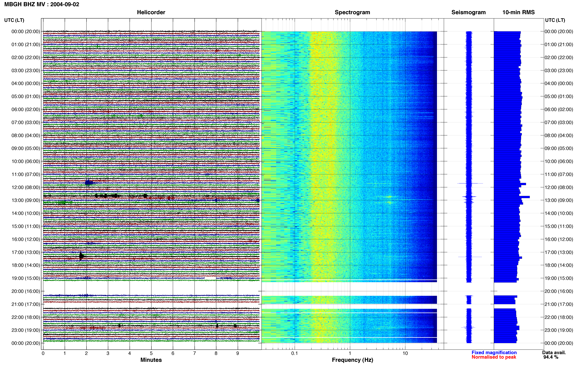Click the 'Minutes' axis title under the helicorder
The width and height of the screenshot is (588, 368).
151,360
